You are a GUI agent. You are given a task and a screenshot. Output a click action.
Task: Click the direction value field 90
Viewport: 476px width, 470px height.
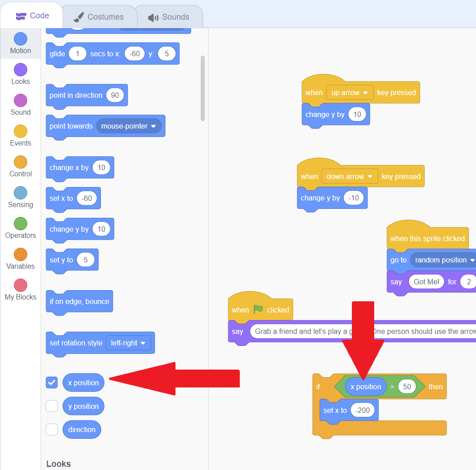[115, 95]
